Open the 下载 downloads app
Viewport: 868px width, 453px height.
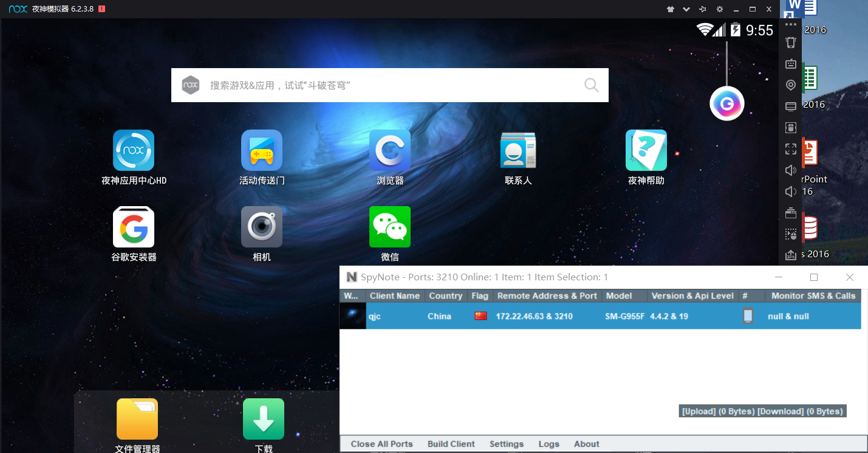tap(264, 419)
